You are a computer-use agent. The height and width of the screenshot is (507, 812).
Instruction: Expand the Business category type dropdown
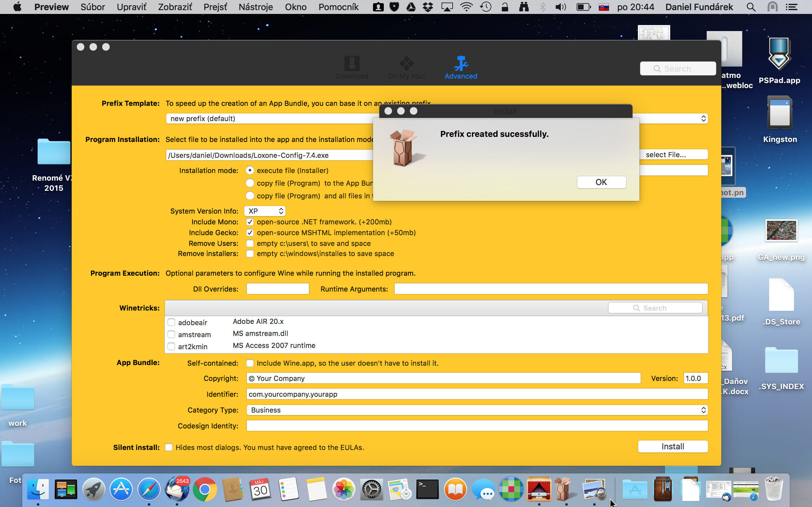pyautogui.click(x=477, y=410)
